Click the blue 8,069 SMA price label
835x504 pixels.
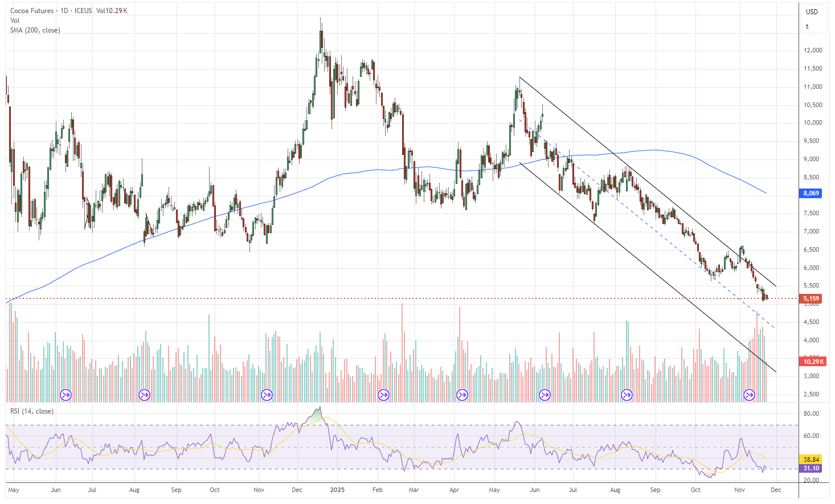(811, 193)
